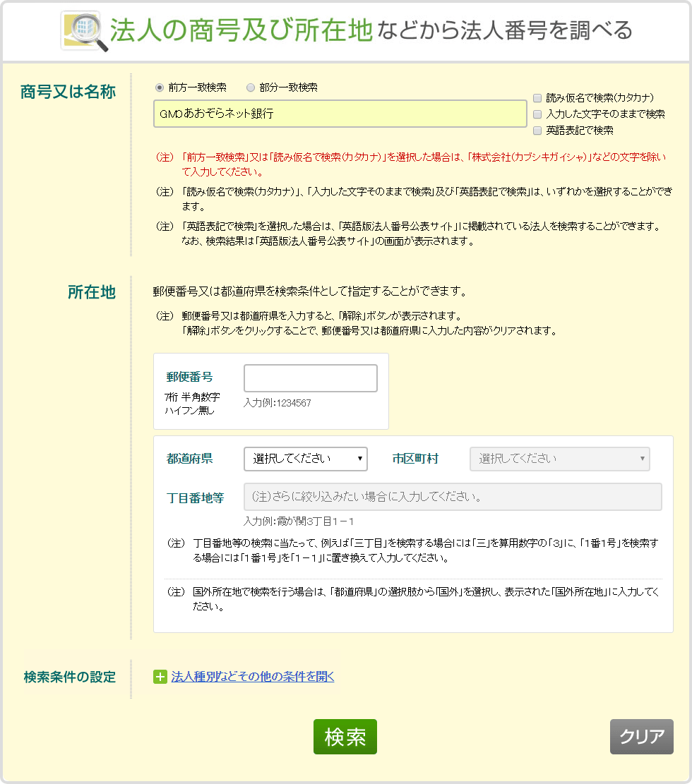This screenshot has height=784, width=692.
Task: Click the 丁目番地等 text field
Action: (x=453, y=497)
